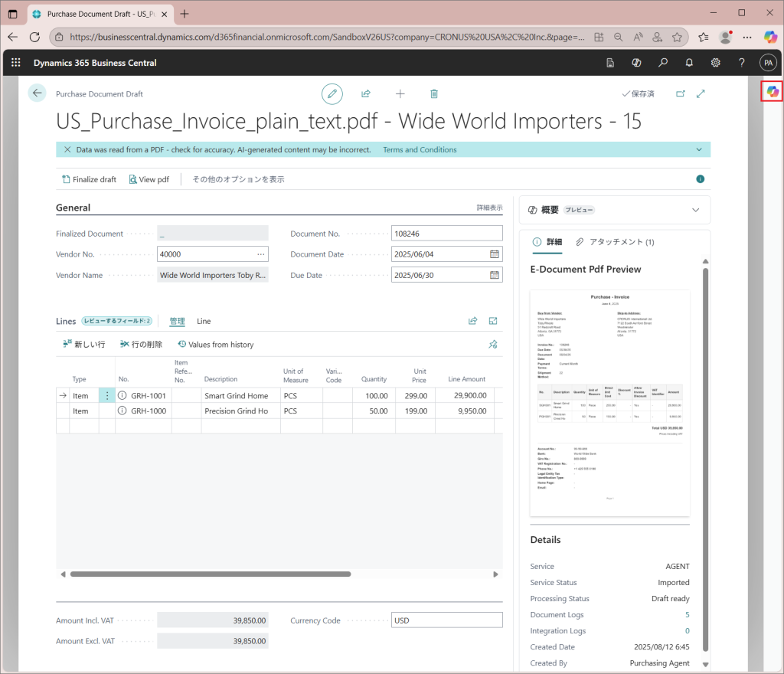Click the horizontal scrollbar of Lines grid
This screenshot has width=784, height=674.
tap(211, 574)
